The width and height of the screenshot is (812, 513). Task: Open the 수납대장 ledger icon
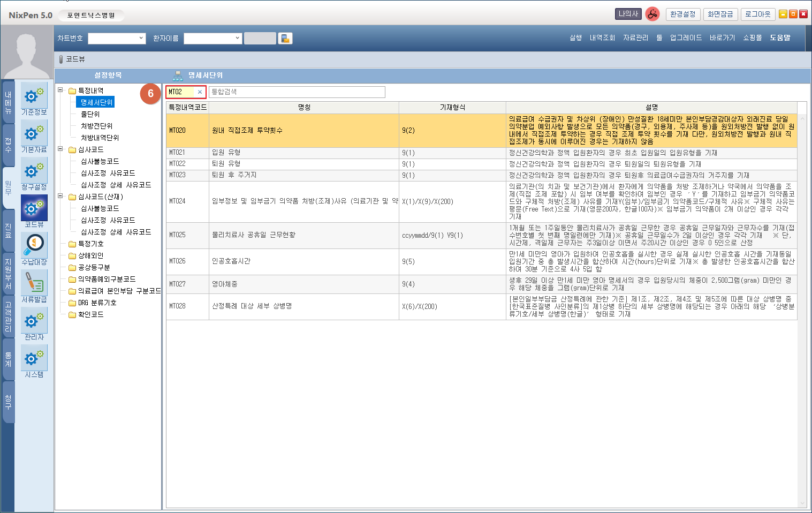point(34,245)
